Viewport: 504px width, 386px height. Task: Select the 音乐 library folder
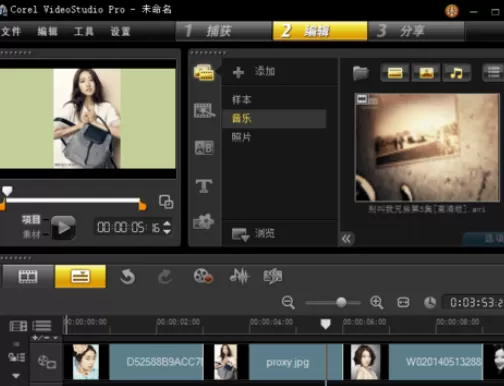point(274,118)
